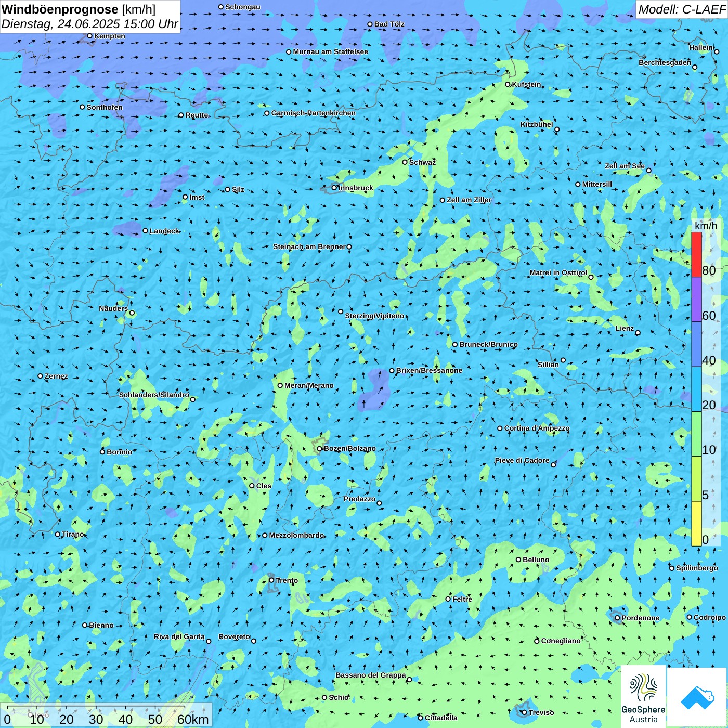Viewport: 728px width, 728px height.
Task: Click the Feltre location dot
Action: (x=448, y=599)
